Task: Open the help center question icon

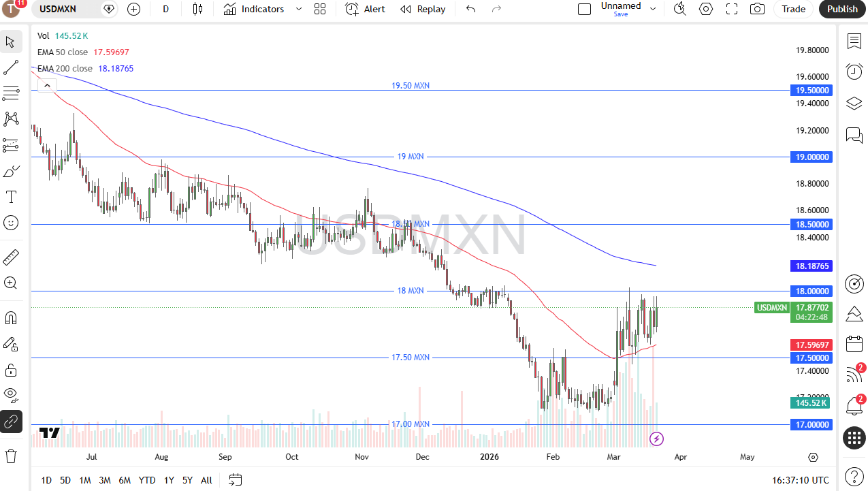Action: tap(854, 476)
